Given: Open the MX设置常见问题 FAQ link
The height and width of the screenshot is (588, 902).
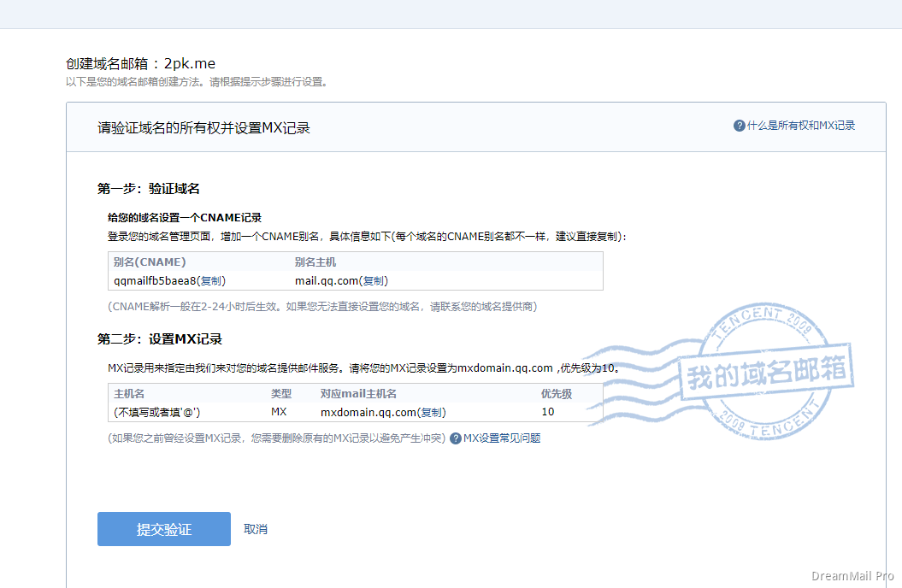Looking at the screenshot, I should 502,438.
